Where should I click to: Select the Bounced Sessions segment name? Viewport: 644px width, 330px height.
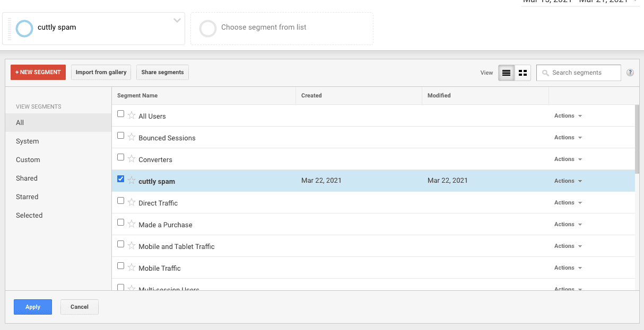coord(167,138)
